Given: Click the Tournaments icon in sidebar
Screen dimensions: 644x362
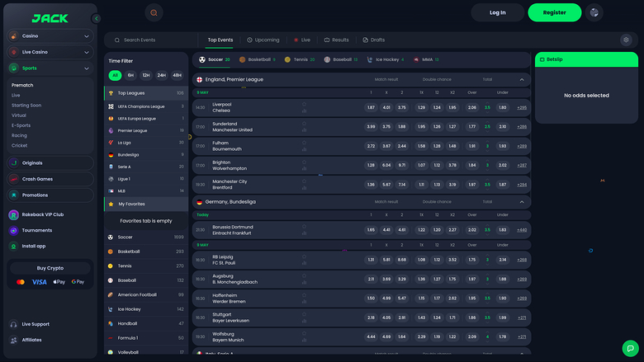Looking at the screenshot, I should click(13, 230).
